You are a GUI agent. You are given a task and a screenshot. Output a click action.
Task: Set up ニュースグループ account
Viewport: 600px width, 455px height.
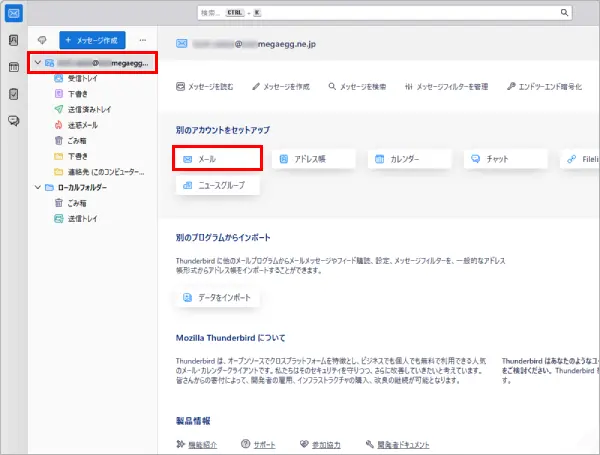pos(217,185)
